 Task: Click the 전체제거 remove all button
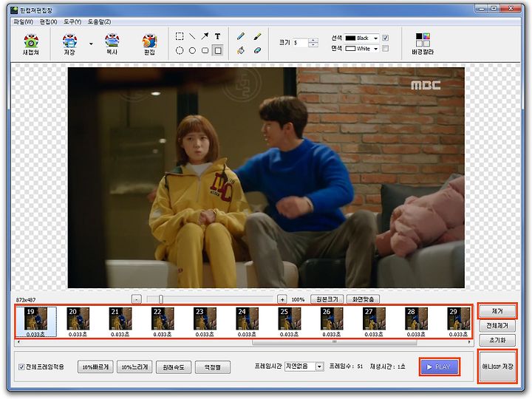497,326
